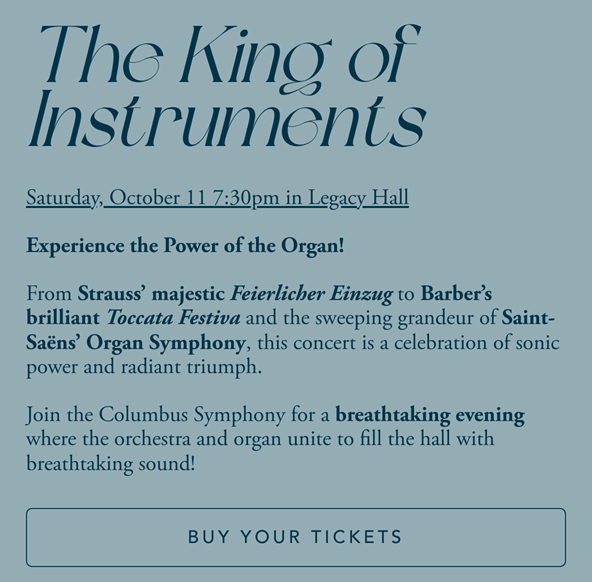Click the 'Experience the Power of the Organ!' line
592x582 pixels.
185,246
